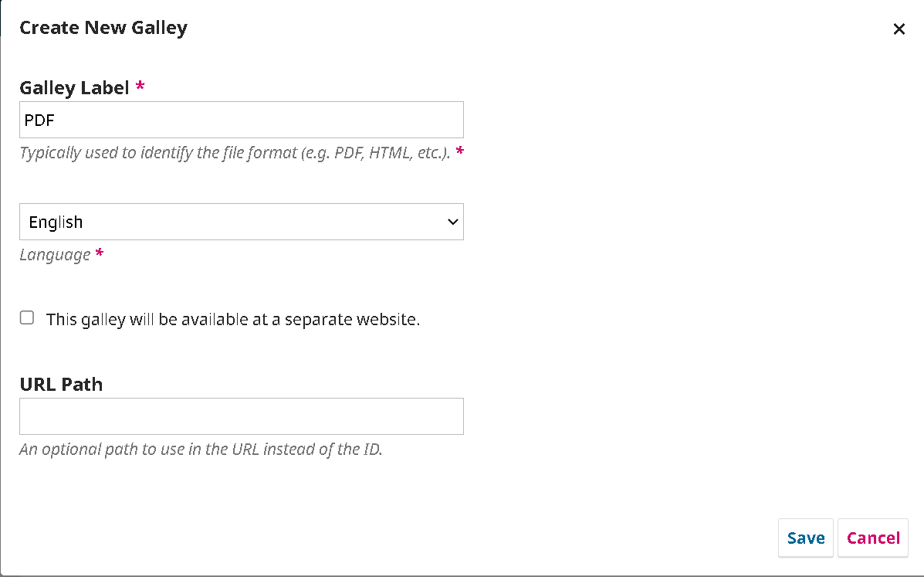Select the "English" value in language box
924x577 pixels.
pyautogui.click(x=56, y=222)
